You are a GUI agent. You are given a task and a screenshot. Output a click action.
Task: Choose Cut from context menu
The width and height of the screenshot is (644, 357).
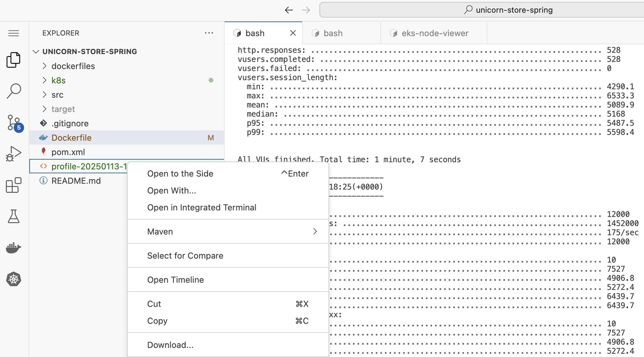[x=228, y=304]
